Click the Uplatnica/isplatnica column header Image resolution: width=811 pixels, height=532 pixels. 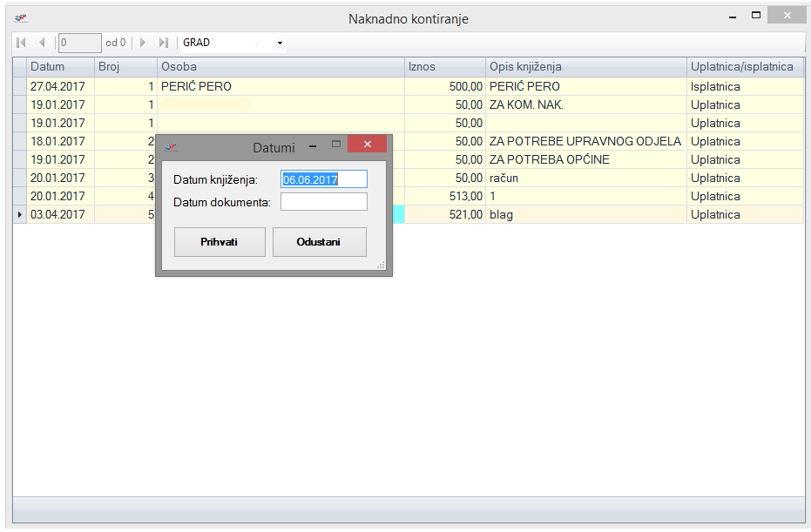[744, 67]
